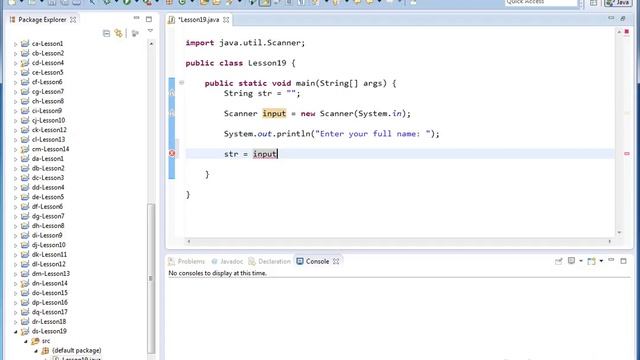
Task: Click the String str declaration line
Action: [x=262, y=93]
